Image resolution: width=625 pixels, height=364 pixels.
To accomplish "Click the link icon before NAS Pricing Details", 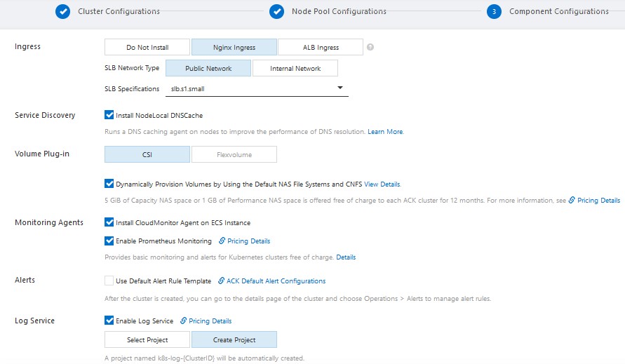I will [572, 201].
